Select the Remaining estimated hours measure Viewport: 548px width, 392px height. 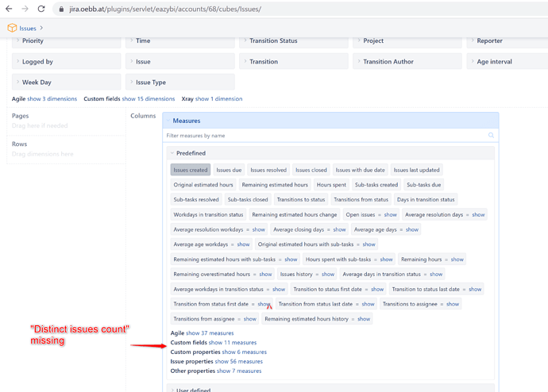[x=275, y=185]
